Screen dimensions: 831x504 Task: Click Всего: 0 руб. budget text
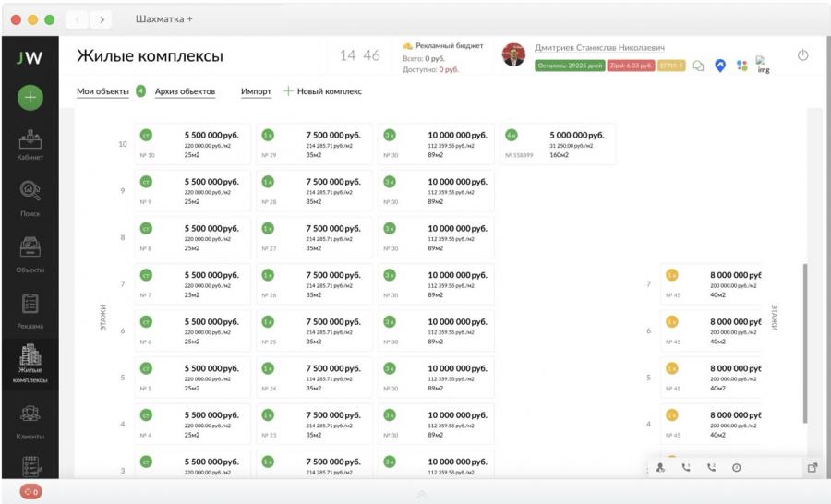point(424,58)
